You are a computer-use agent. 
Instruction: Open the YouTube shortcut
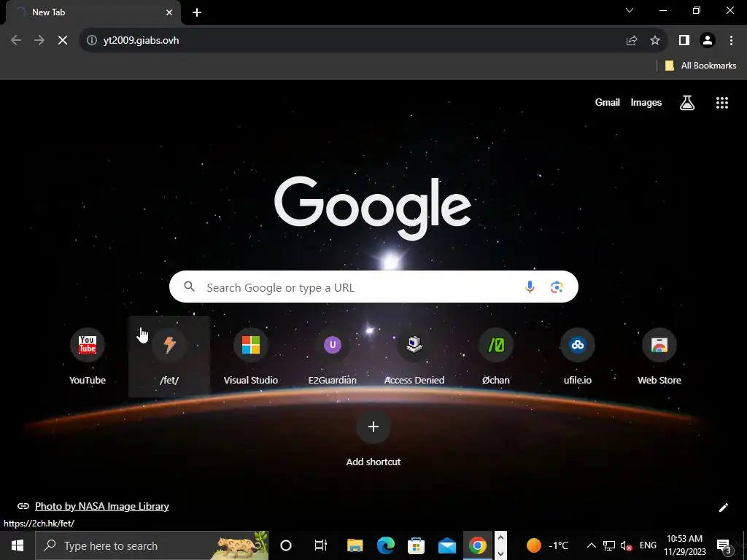coord(88,356)
